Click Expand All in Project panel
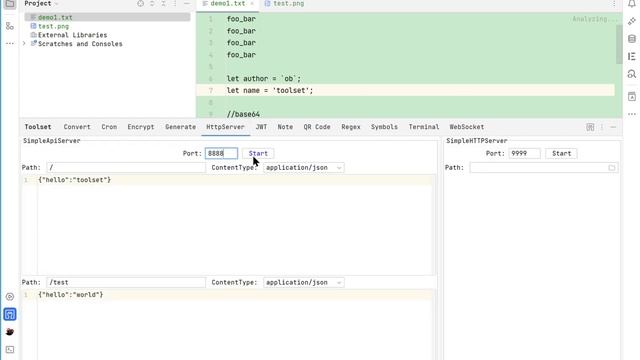This screenshot has height=360, width=640. coord(152,4)
